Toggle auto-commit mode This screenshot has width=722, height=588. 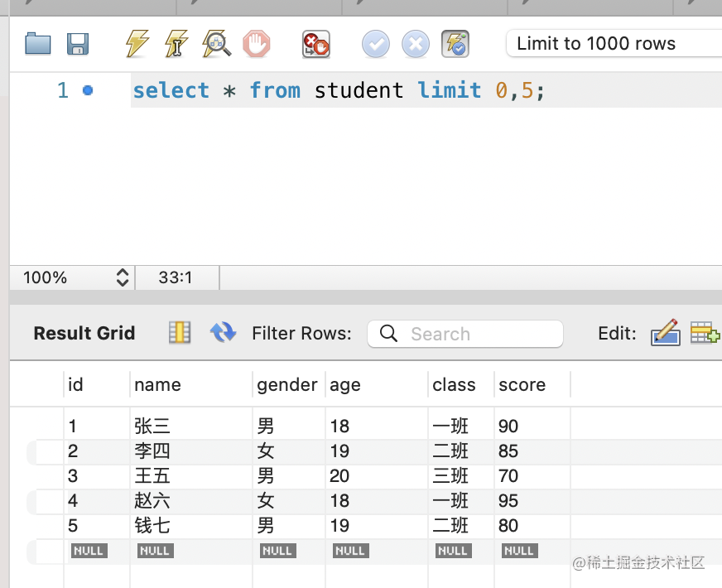pos(455,44)
